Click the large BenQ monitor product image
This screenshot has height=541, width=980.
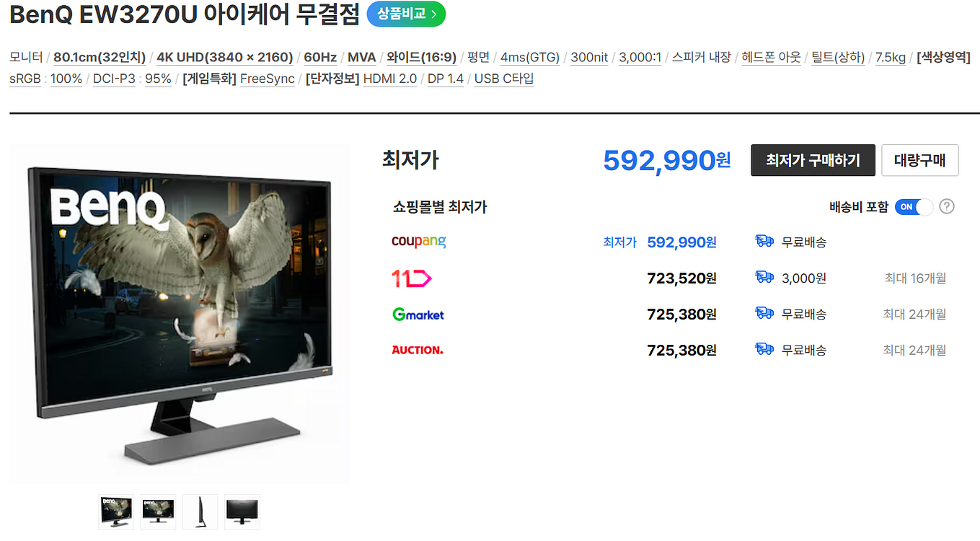(179, 314)
